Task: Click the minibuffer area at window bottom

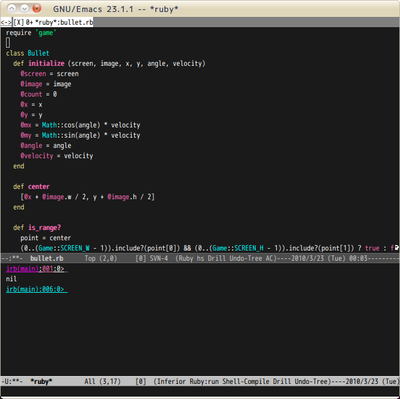Action: tap(200, 391)
